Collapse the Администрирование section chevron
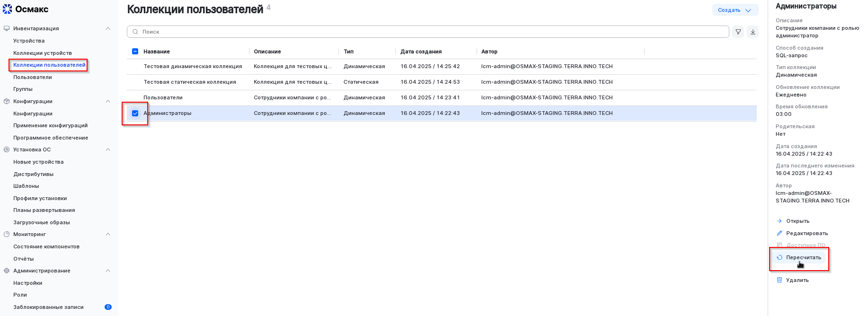The height and width of the screenshot is (316, 868). [x=108, y=271]
